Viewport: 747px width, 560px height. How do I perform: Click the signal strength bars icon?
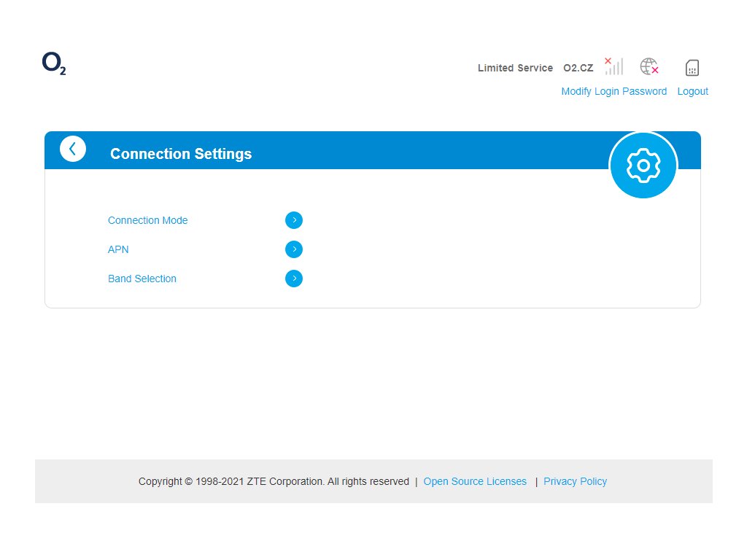614,66
